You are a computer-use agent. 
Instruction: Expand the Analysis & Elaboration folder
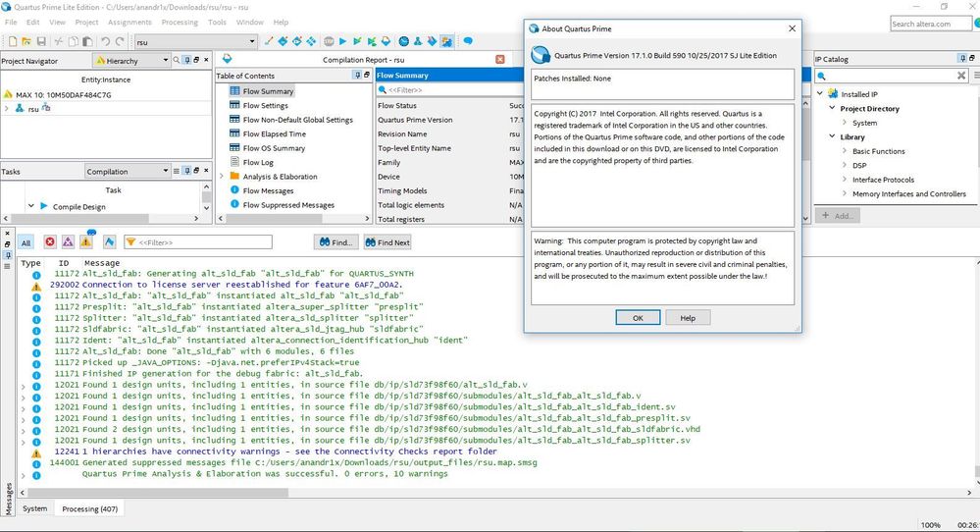point(222,177)
